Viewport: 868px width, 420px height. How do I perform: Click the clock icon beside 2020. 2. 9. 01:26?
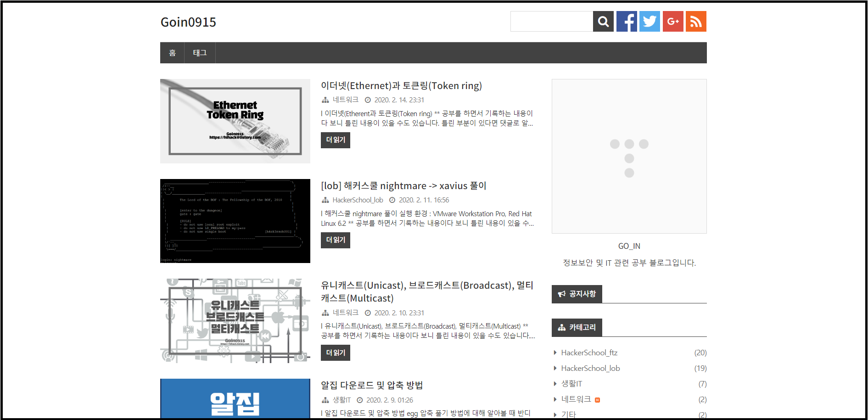coord(360,400)
